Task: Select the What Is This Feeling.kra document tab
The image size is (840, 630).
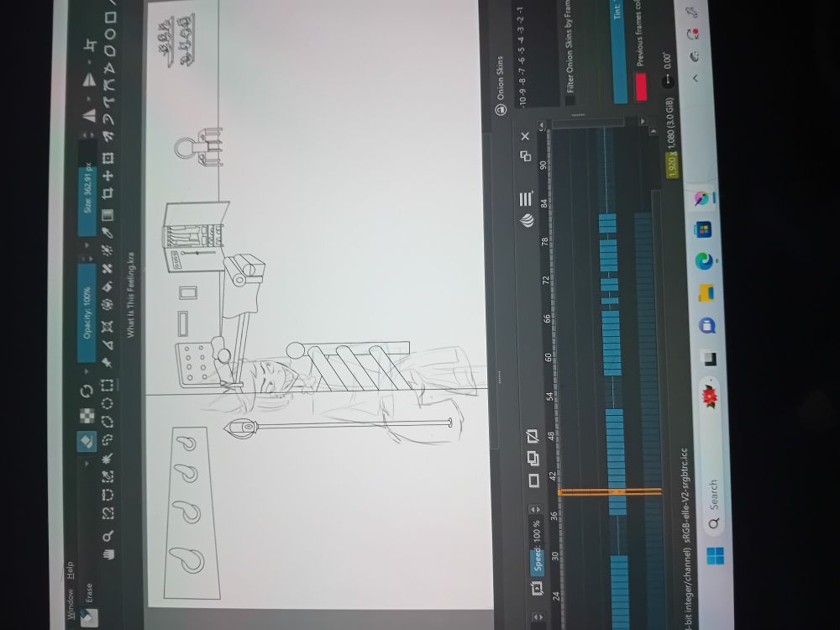Action: pos(130,295)
